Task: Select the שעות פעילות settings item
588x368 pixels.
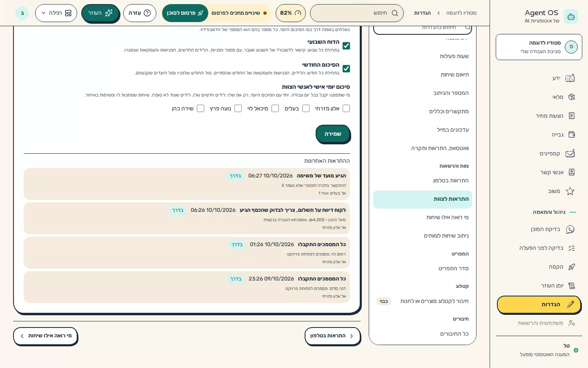Action: (423, 56)
